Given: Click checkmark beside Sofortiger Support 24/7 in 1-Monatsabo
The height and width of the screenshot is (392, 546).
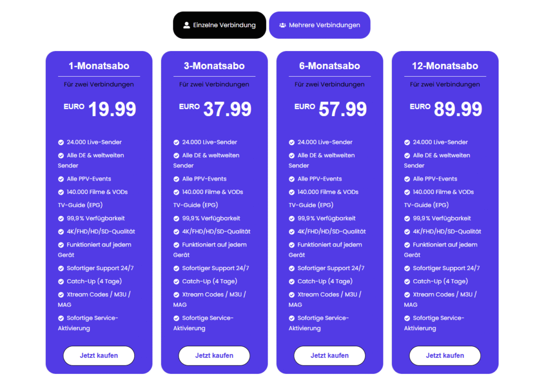Looking at the screenshot, I should tap(61, 268).
